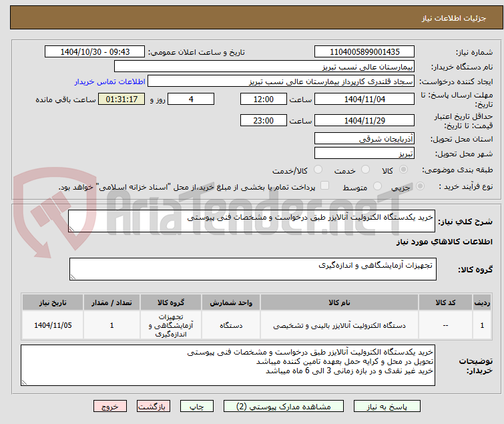The width and height of the screenshot is (504, 424).
Task: Select the کالا radio button
Action: (x=403, y=170)
